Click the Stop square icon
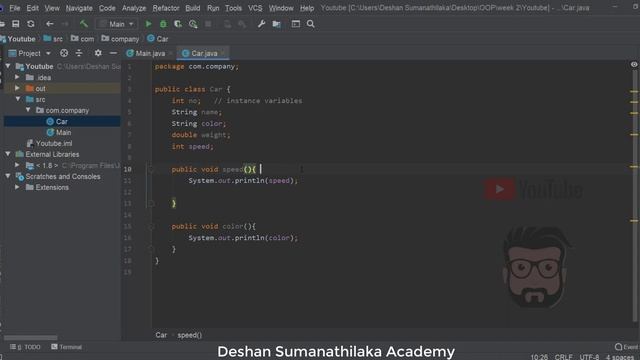This screenshot has height=360, width=640. (208, 24)
